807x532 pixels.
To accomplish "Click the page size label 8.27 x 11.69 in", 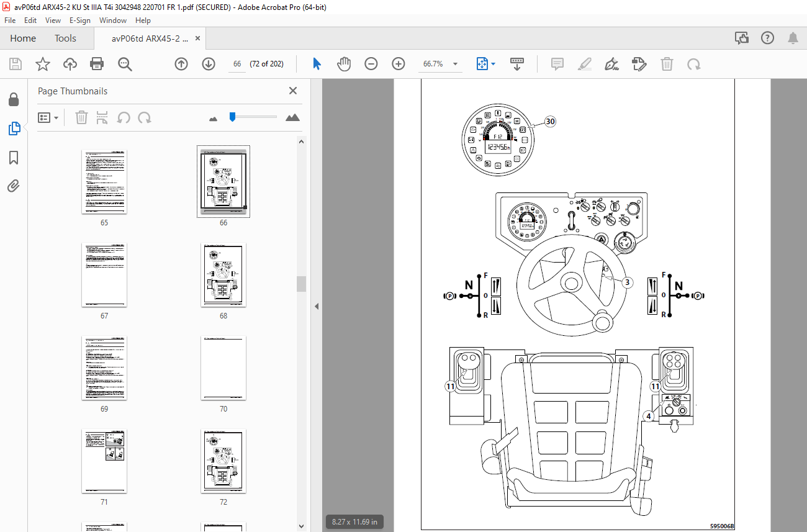I will [x=354, y=521].
